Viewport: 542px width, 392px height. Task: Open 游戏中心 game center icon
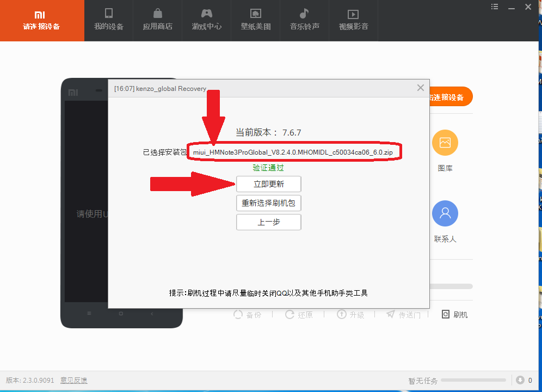(206, 20)
